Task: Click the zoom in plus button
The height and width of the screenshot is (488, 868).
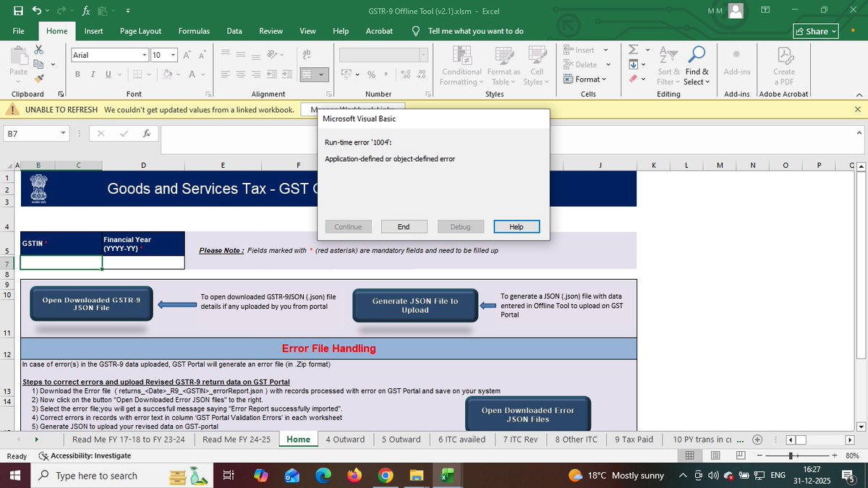Action: [834, 455]
